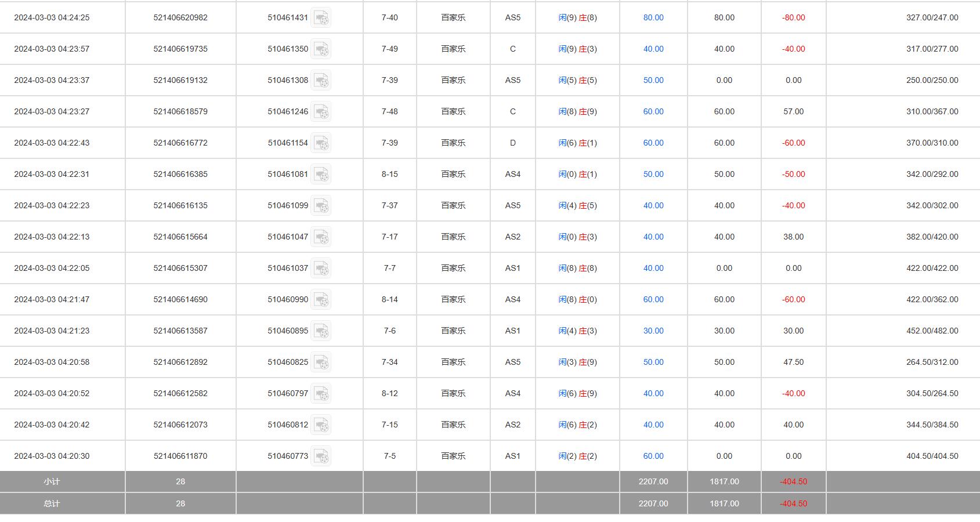This screenshot has width=980, height=522.
Task: Click the 小计 subtotal label
Action: point(52,481)
